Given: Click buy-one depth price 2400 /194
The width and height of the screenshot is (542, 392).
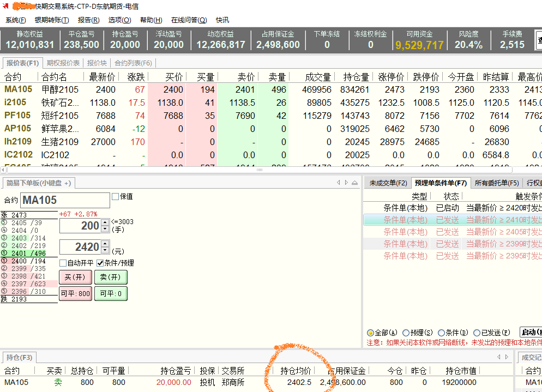Looking at the screenshot, I should 29,261.
